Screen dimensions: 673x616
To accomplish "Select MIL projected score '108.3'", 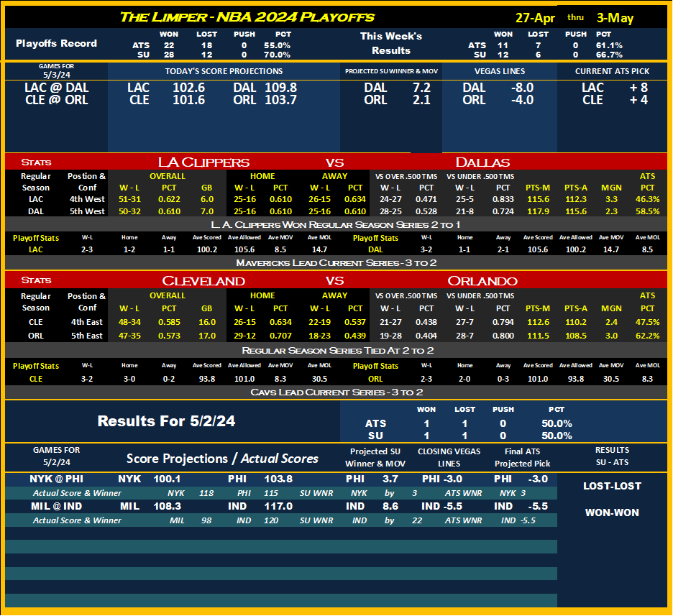I will 167,506.
